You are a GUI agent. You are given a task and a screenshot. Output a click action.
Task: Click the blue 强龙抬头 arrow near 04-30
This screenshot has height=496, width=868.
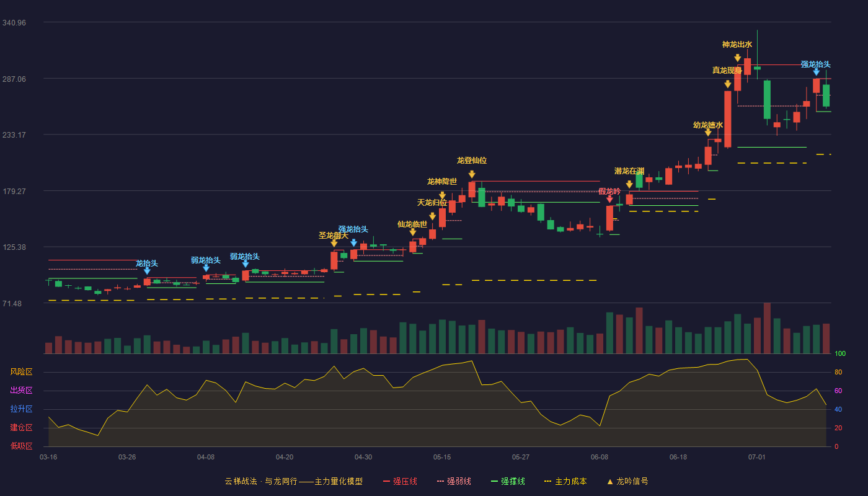click(x=353, y=243)
